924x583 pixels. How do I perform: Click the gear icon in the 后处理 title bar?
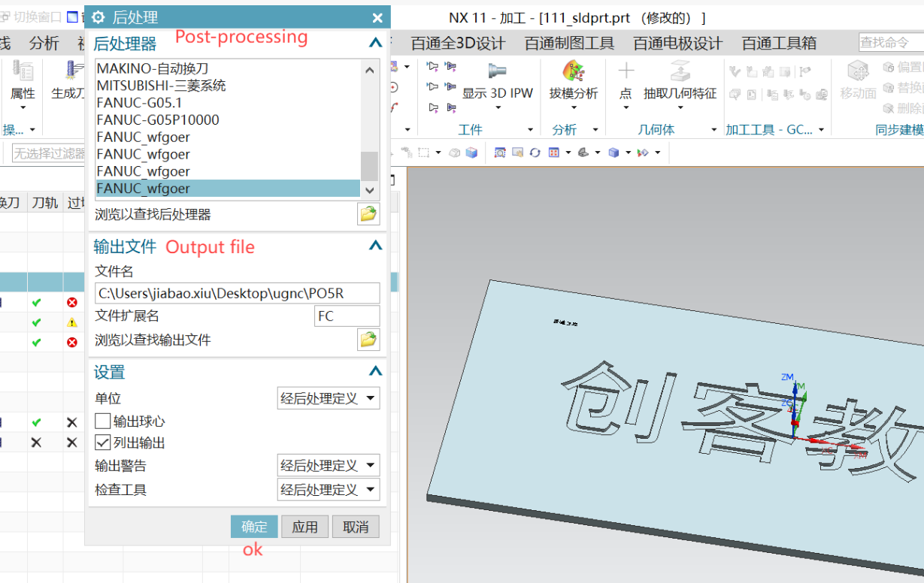98,18
